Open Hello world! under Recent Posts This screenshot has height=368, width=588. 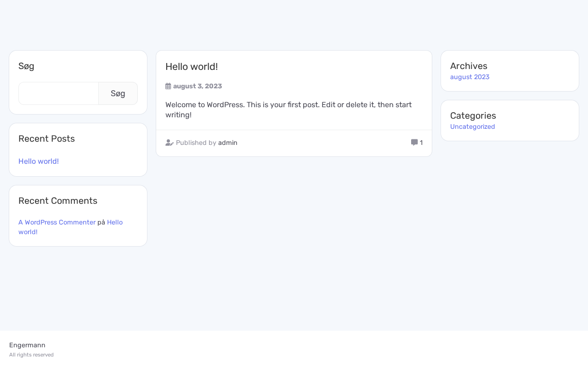39,161
